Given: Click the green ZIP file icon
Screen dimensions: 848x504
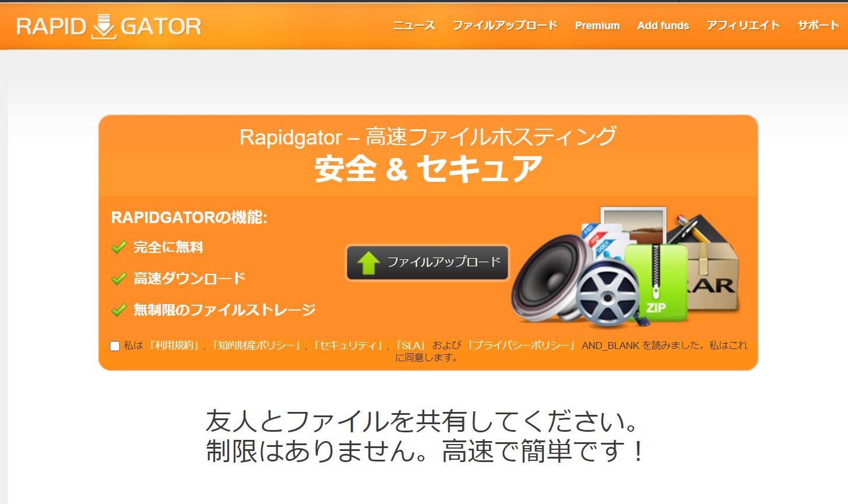Looking at the screenshot, I should [x=656, y=283].
